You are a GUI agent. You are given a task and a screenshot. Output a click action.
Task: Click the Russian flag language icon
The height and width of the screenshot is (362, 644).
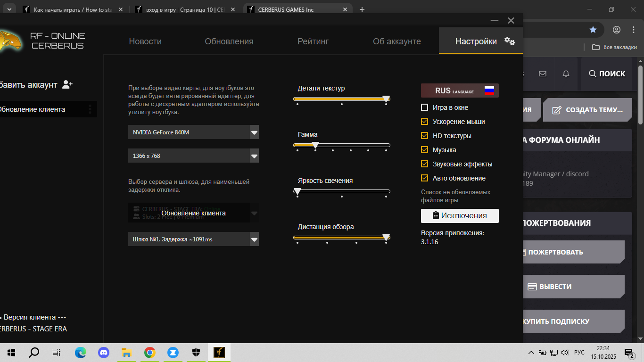pos(489,90)
